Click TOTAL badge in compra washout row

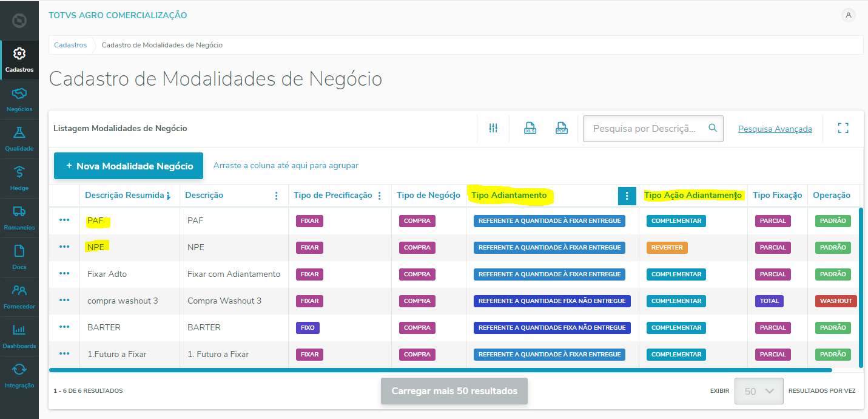click(x=769, y=301)
